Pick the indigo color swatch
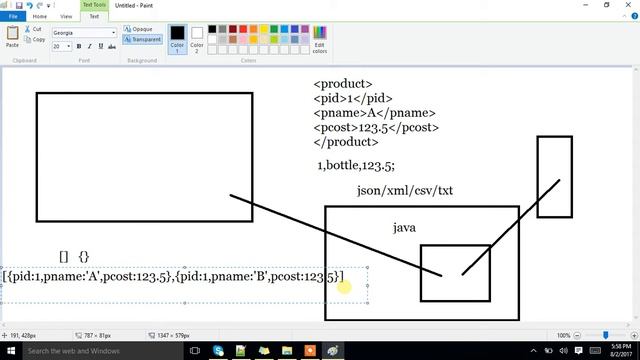Screen dimensions: 640x360 (x=295, y=29)
